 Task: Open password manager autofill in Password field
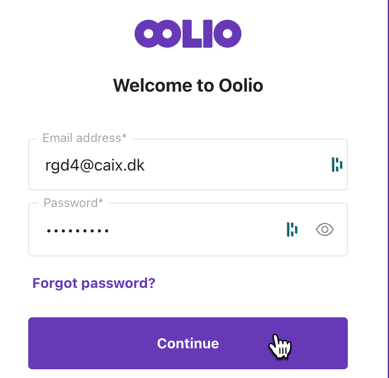(x=292, y=230)
